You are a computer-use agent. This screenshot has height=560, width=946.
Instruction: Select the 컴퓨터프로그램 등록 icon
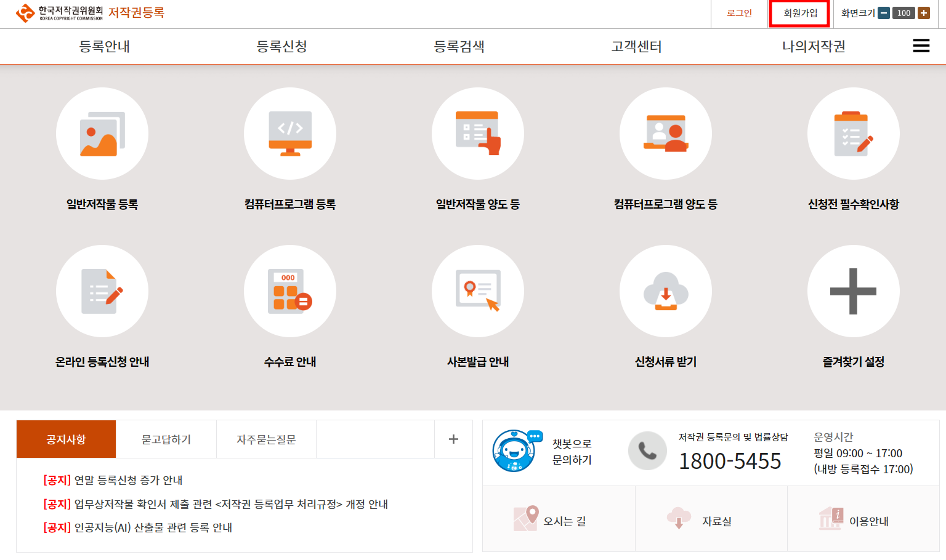pos(290,133)
